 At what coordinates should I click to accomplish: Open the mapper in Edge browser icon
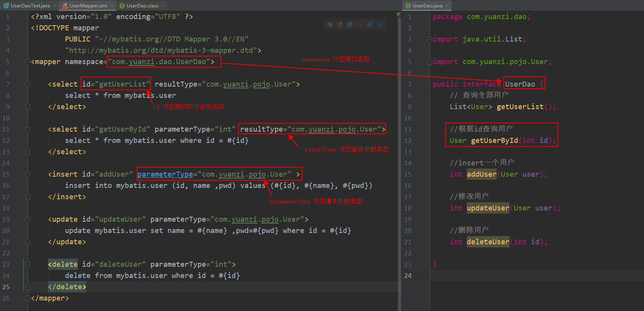pos(380,24)
